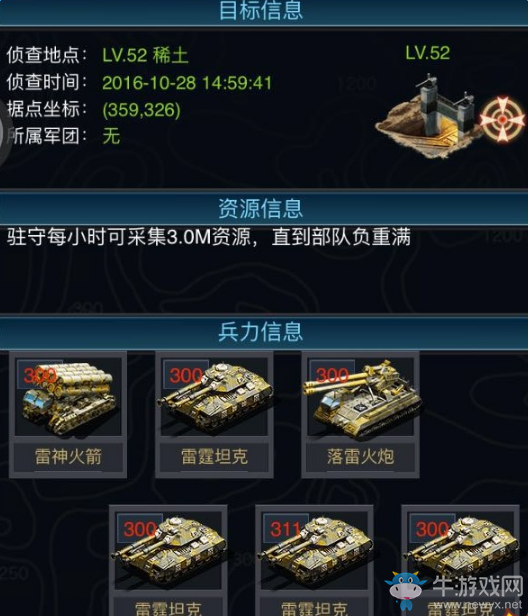Select the 资源信息 section header
The height and width of the screenshot is (616, 528).
(x=261, y=208)
